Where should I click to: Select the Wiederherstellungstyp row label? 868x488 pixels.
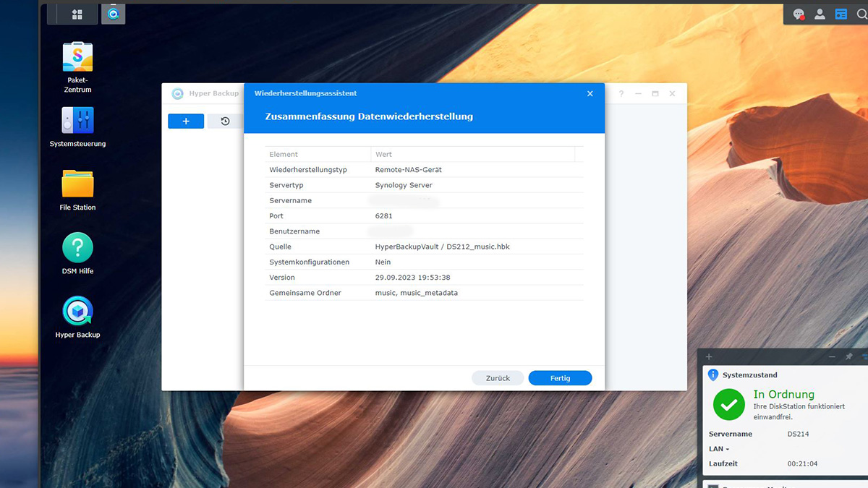click(308, 170)
